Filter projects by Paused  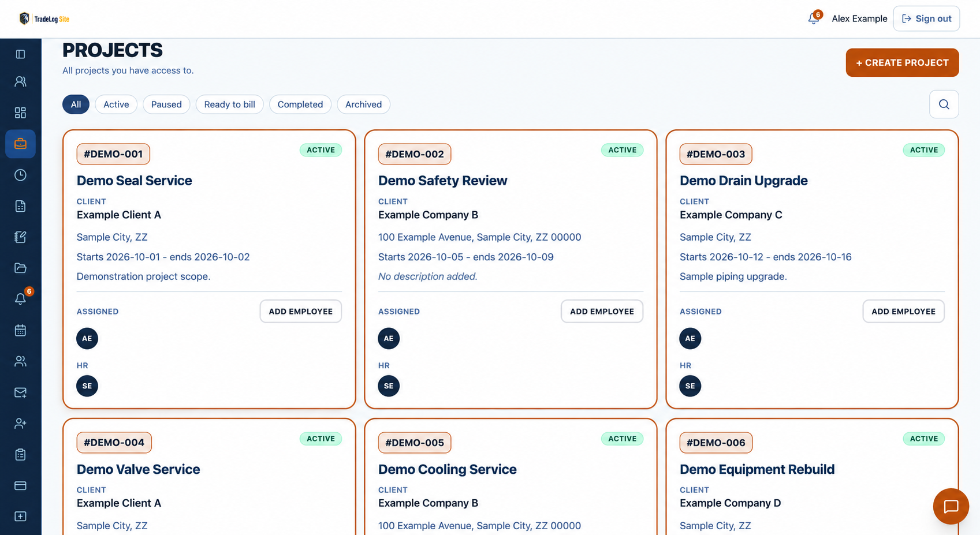tap(166, 104)
